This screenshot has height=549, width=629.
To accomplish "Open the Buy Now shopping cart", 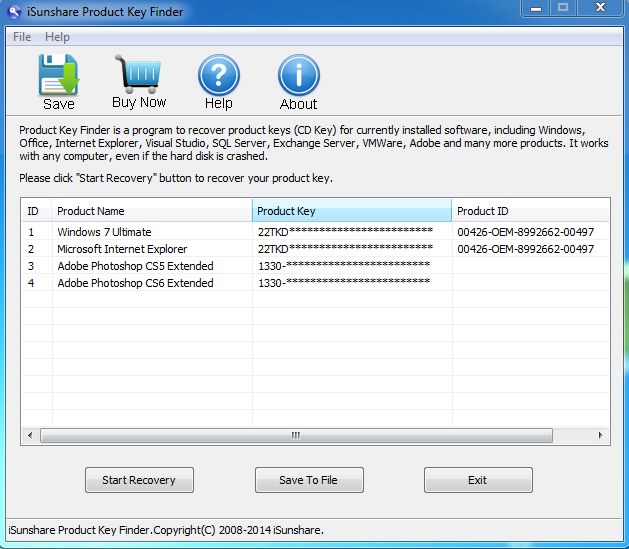I will (138, 73).
